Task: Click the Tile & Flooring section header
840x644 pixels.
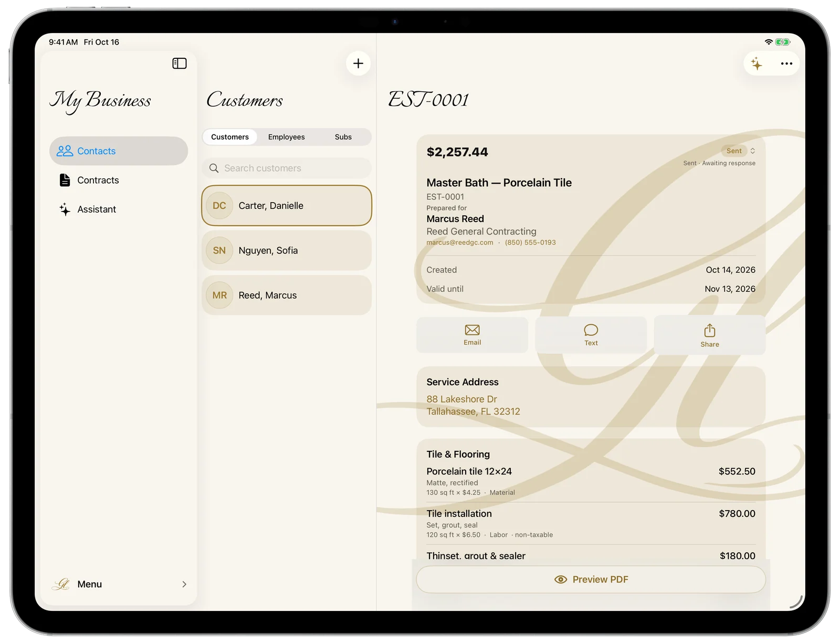Action: [458, 455]
